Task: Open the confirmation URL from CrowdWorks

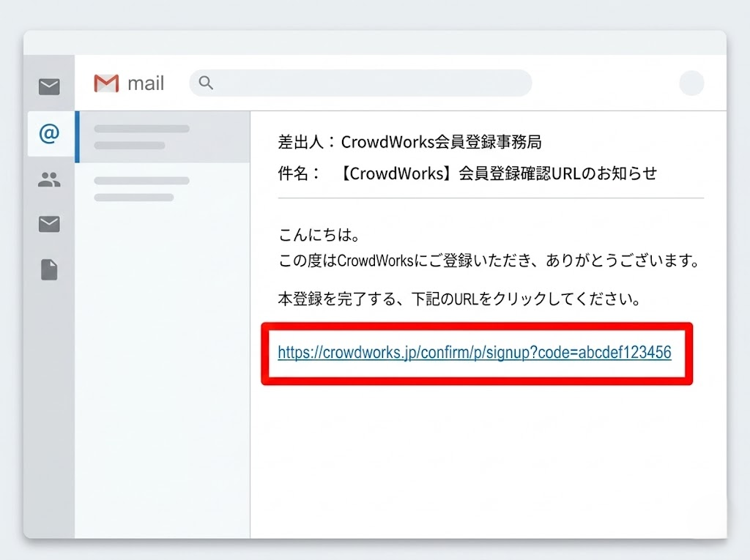Action: [474, 352]
